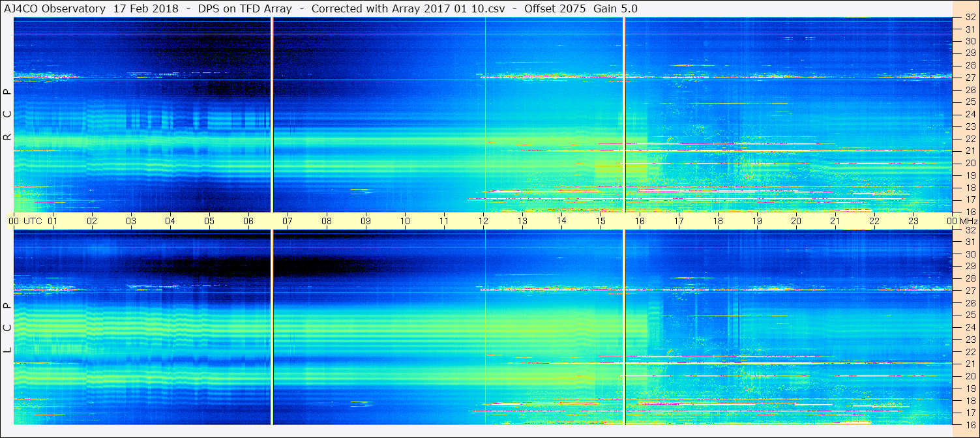Click the 27 MHz tick label on RCP frequency axis
This screenshot has width=980, height=438.
970,78
